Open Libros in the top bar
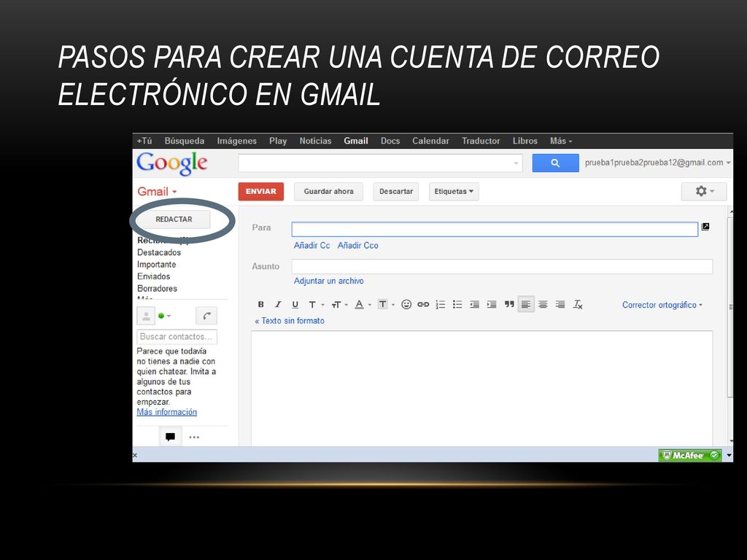The height and width of the screenshot is (560, 747). (525, 141)
